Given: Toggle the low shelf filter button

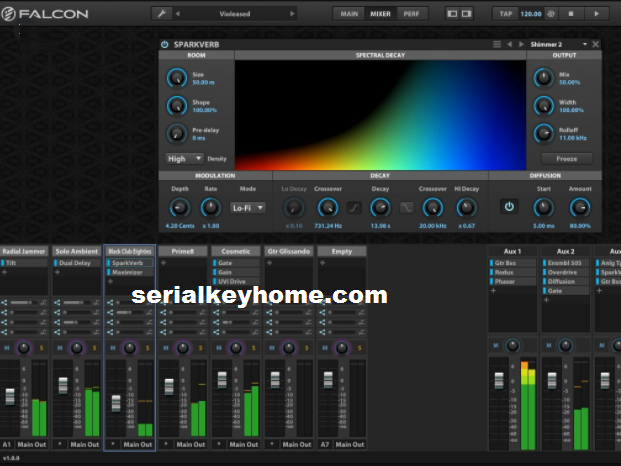Looking at the screenshot, I should tap(354, 207).
